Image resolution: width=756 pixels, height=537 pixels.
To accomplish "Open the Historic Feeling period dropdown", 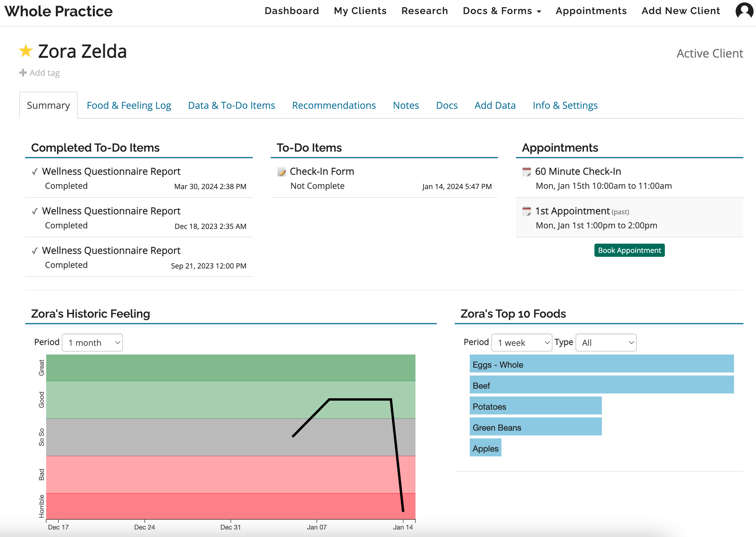I will pyautogui.click(x=92, y=343).
